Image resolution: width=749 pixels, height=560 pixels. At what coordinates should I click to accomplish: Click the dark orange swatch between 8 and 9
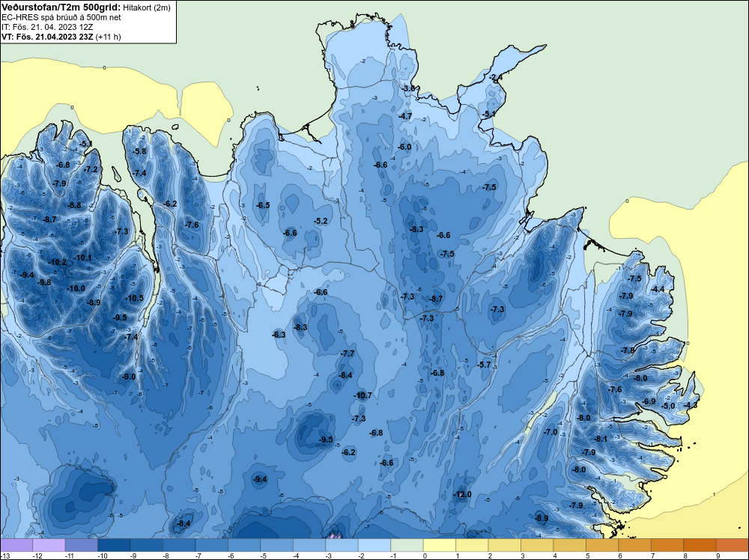point(700,545)
